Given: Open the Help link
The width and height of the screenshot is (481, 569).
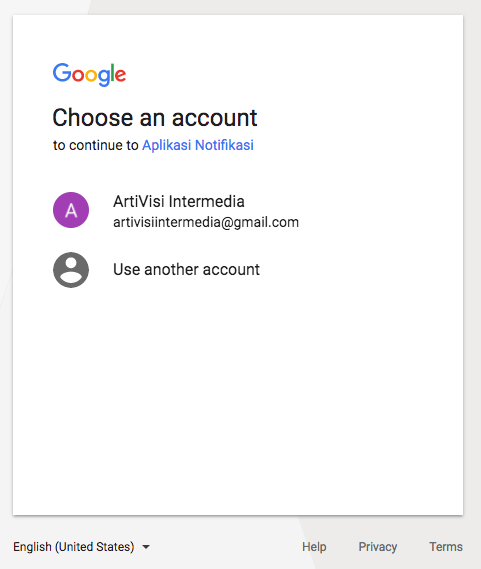Looking at the screenshot, I should click(314, 547).
